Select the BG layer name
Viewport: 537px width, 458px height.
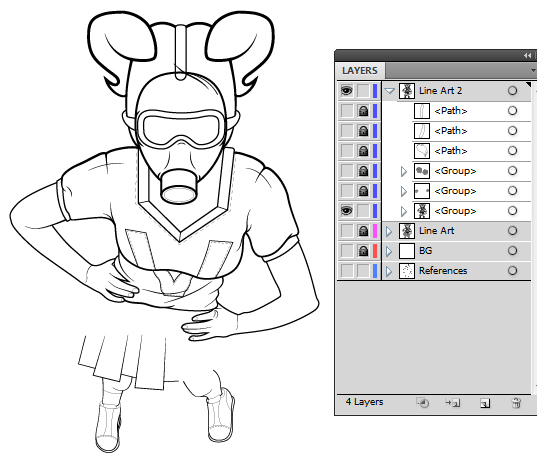[425, 251]
